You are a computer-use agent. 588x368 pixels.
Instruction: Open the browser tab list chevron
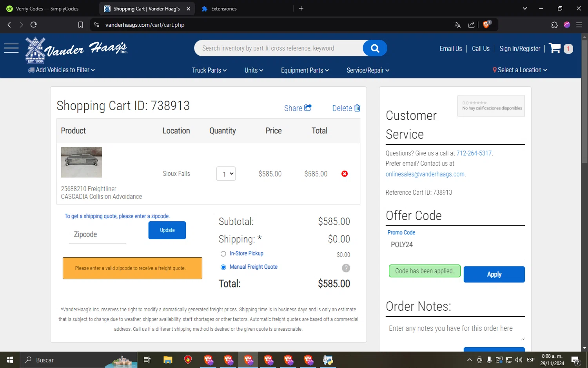click(524, 8)
